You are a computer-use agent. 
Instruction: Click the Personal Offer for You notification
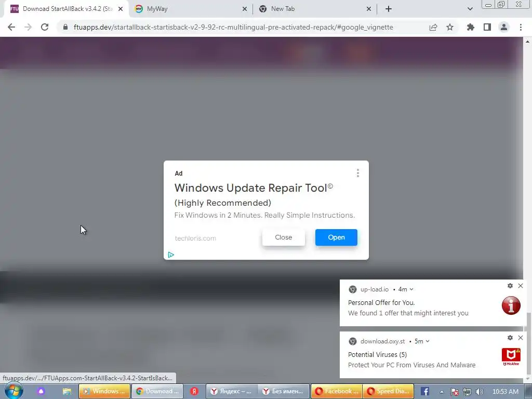(x=433, y=303)
